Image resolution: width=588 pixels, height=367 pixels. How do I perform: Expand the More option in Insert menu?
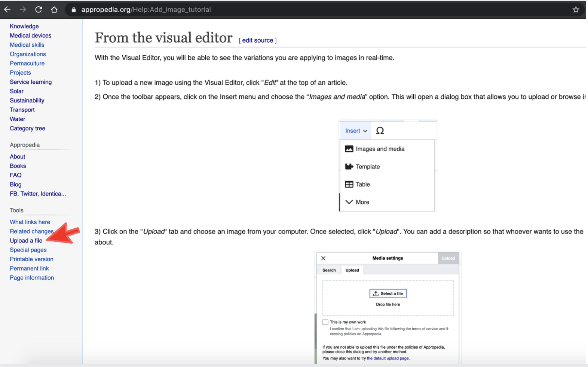pos(362,202)
